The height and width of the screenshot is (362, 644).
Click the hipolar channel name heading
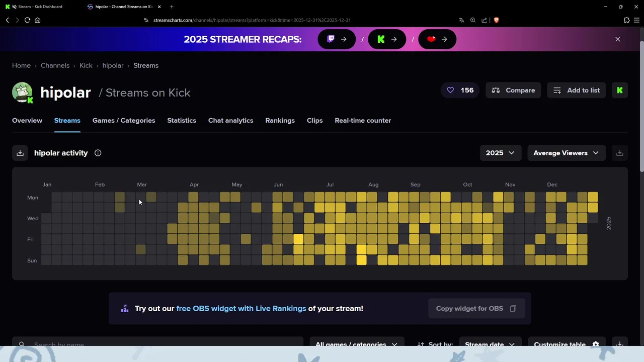tap(65, 93)
